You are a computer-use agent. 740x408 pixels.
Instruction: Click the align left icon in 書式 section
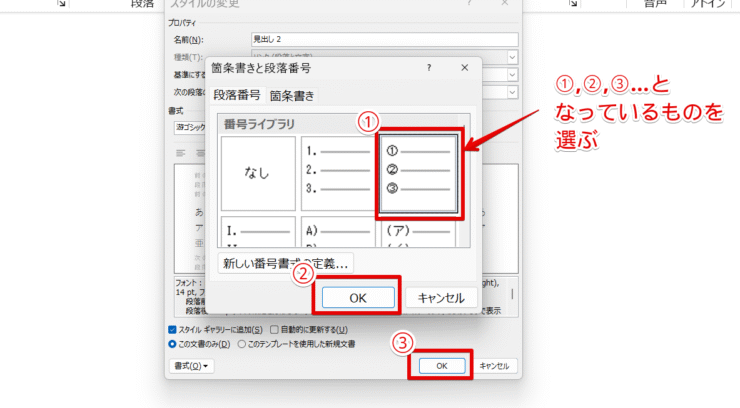coord(180,153)
